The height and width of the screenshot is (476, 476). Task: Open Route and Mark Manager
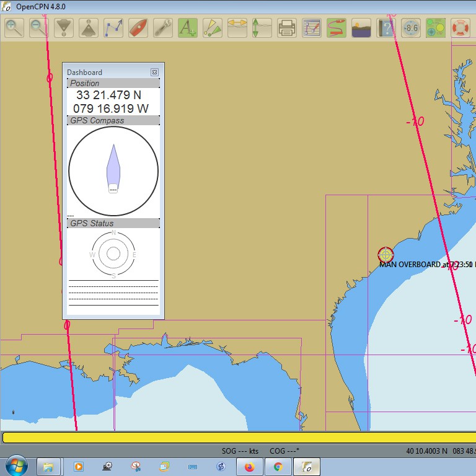coord(311,28)
